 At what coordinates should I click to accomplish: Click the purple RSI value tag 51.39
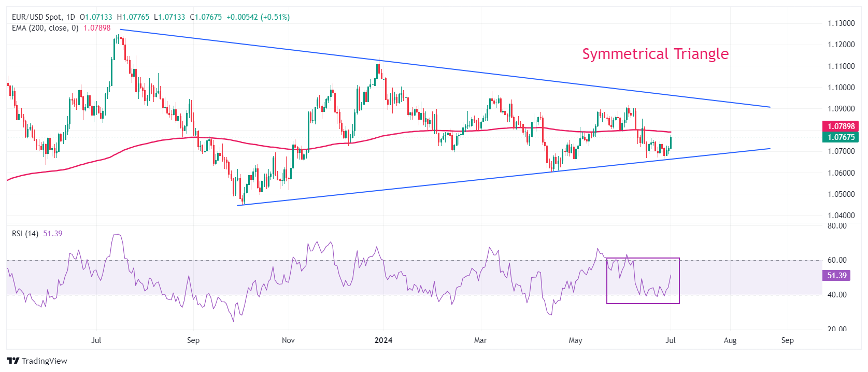[836, 276]
